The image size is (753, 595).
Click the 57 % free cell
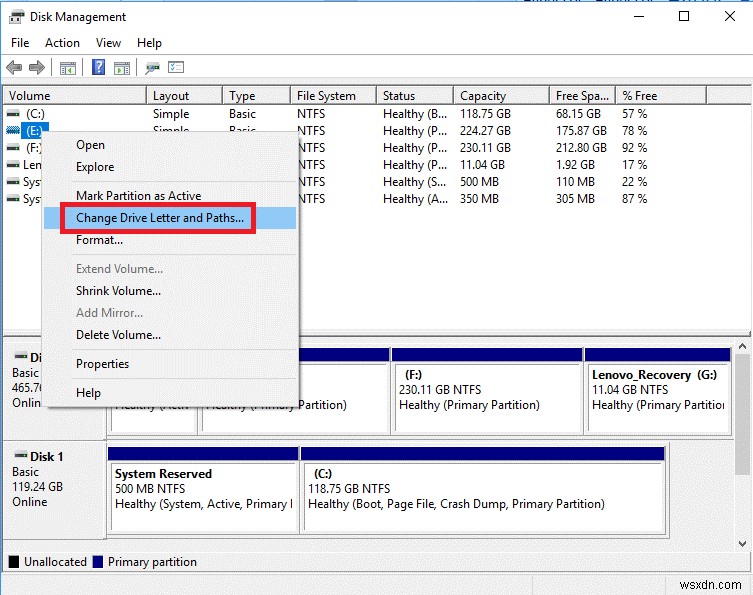634,114
